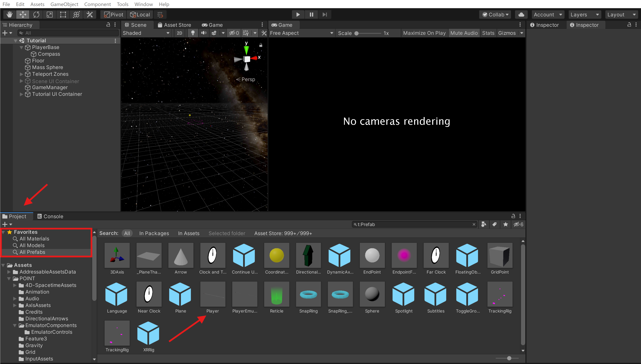
Task: Adjust the Game view Scale slider
Action: click(357, 33)
